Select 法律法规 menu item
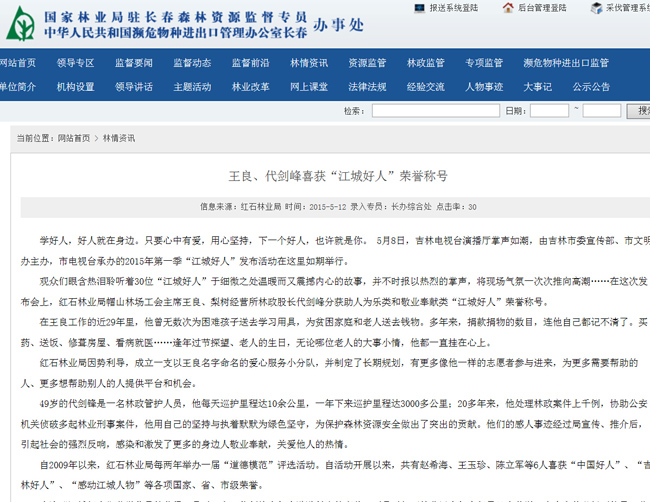 click(367, 86)
